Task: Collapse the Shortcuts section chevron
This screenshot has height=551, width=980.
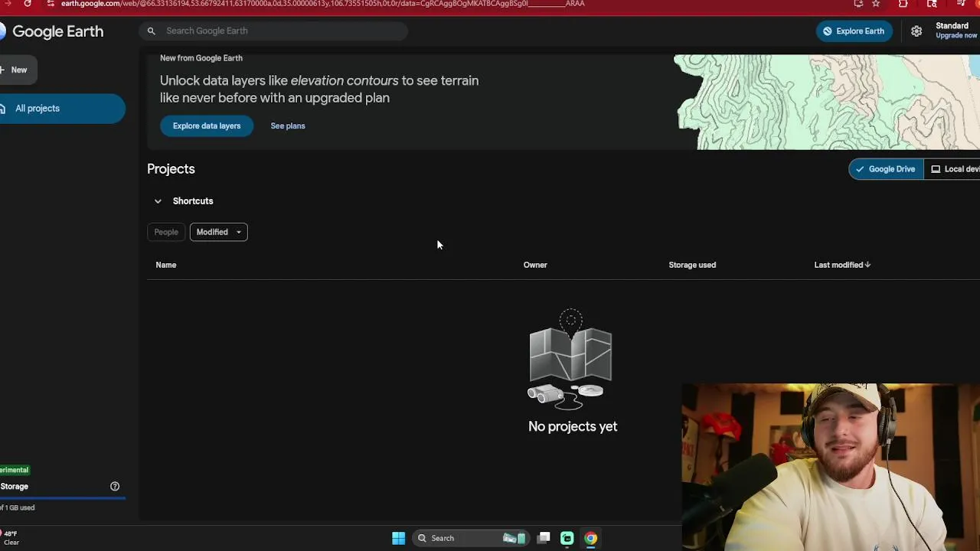Action: coord(158,201)
